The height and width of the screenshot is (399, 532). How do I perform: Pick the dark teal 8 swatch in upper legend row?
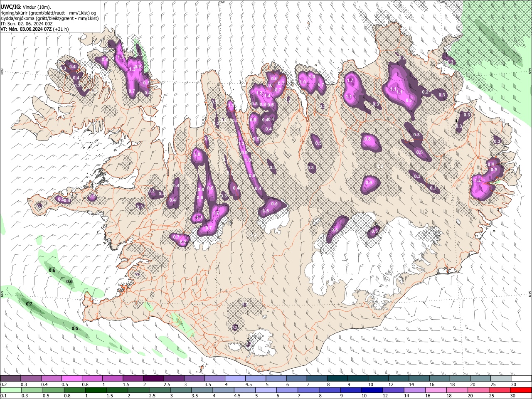tap(338, 379)
